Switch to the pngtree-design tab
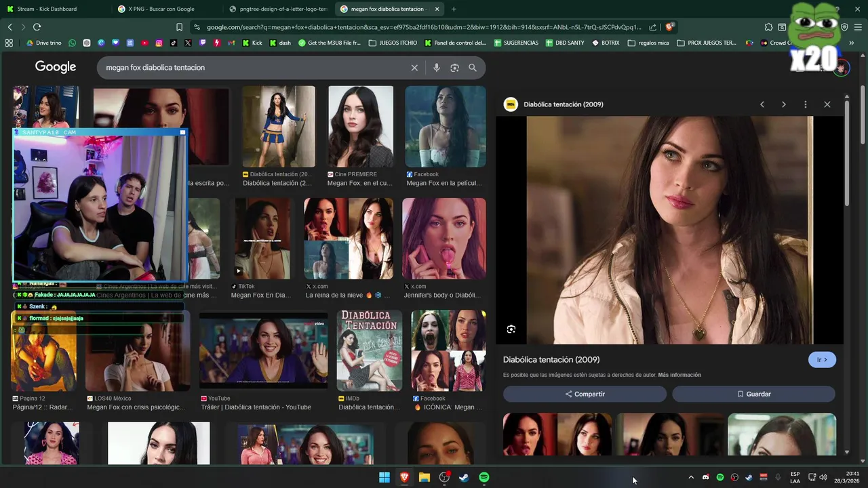The width and height of the screenshot is (868, 488). [x=277, y=9]
